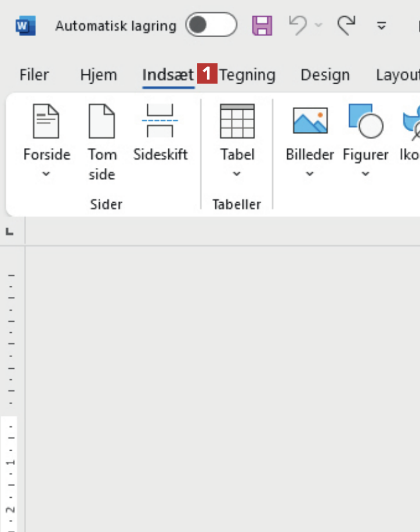Screen dimensions: 420x532
Task: Switch to the Hjem tab
Action: click(98, 75)
